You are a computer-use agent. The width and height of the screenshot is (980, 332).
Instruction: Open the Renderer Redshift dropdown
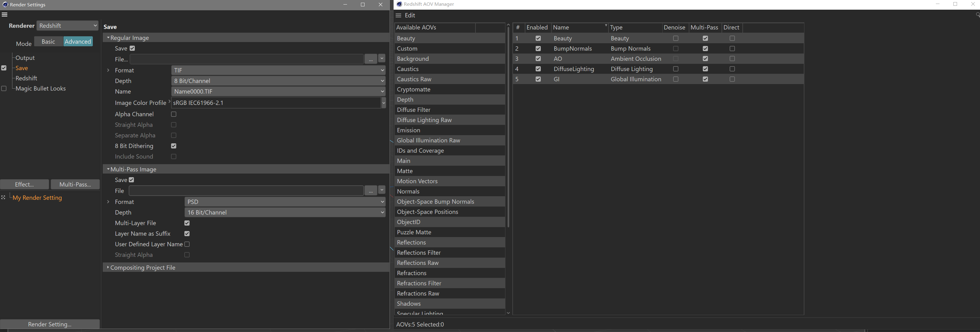tap(68, 25)
